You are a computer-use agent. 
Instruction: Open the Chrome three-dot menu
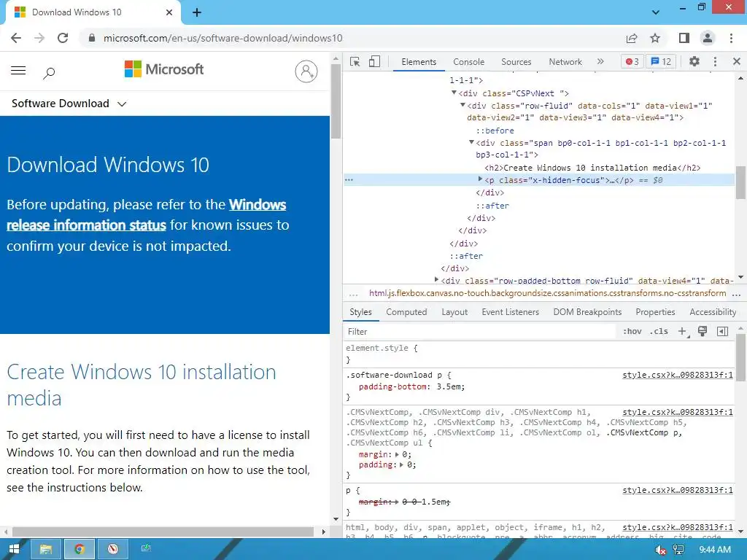731,38
